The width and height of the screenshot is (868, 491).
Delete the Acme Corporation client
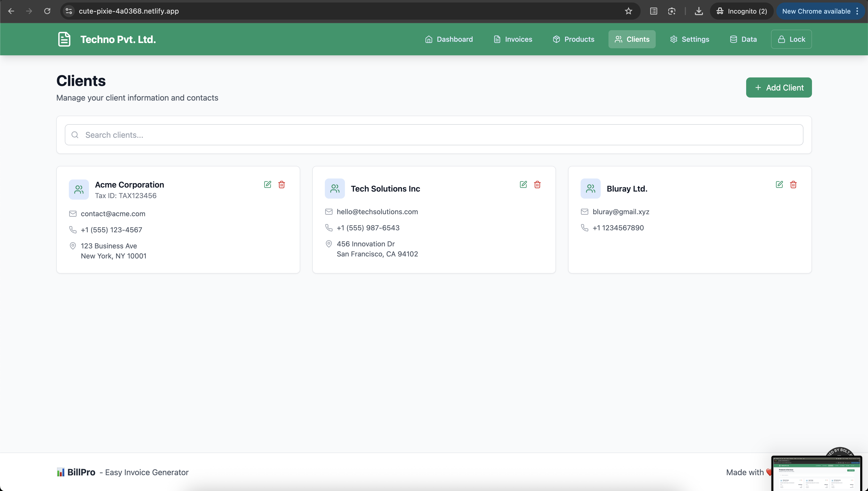click(282, 185)
